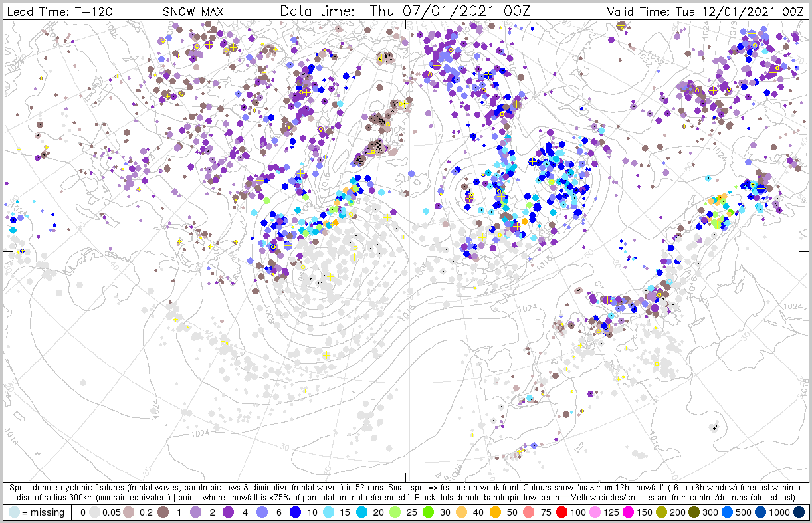
Task: Click the light purple swatch between 1 and 2
Action: tap(195, 512)
